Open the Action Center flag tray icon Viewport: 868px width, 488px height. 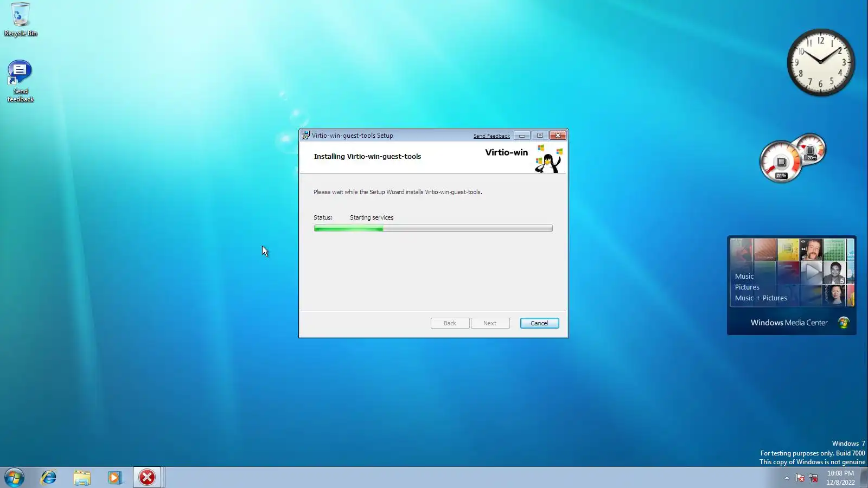tap(800, 478)
